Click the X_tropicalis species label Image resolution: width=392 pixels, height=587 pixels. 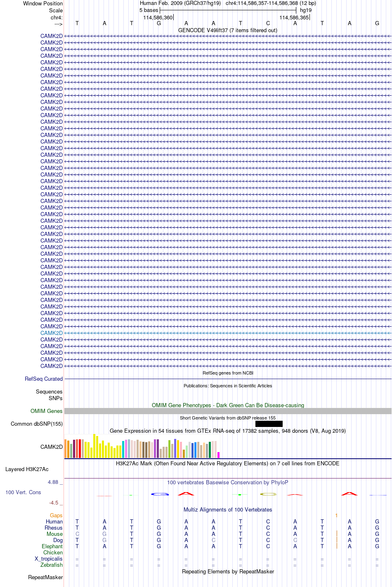tap(49, 559)
